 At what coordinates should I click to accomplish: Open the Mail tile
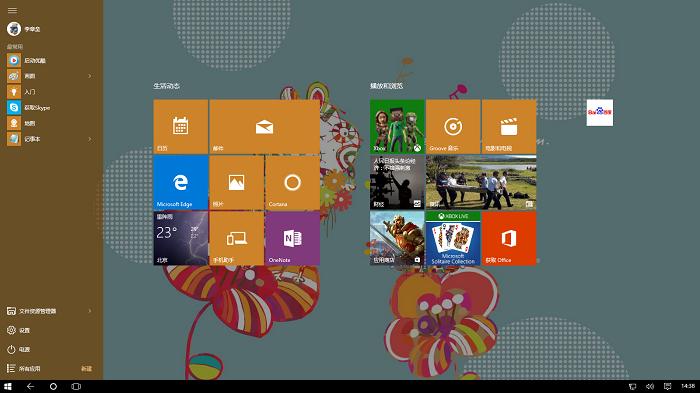pyautogui.click(x=264, y=126)
